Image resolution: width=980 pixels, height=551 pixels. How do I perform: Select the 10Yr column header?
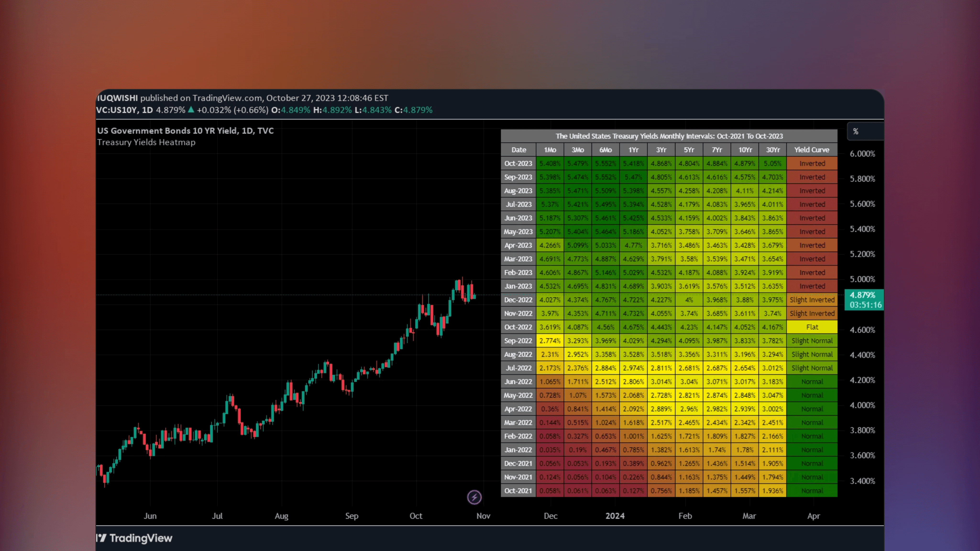744,149
